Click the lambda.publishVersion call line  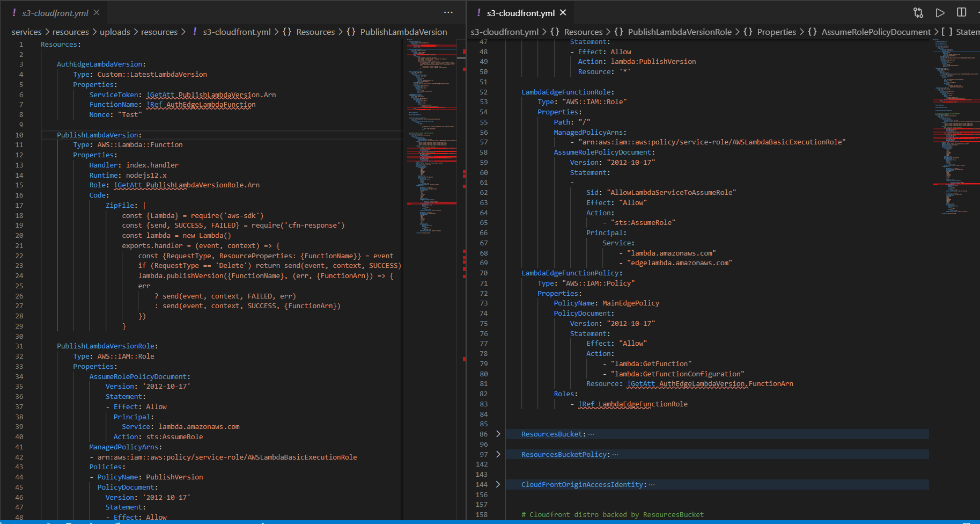pyautogui.click(x=266, y=276)
